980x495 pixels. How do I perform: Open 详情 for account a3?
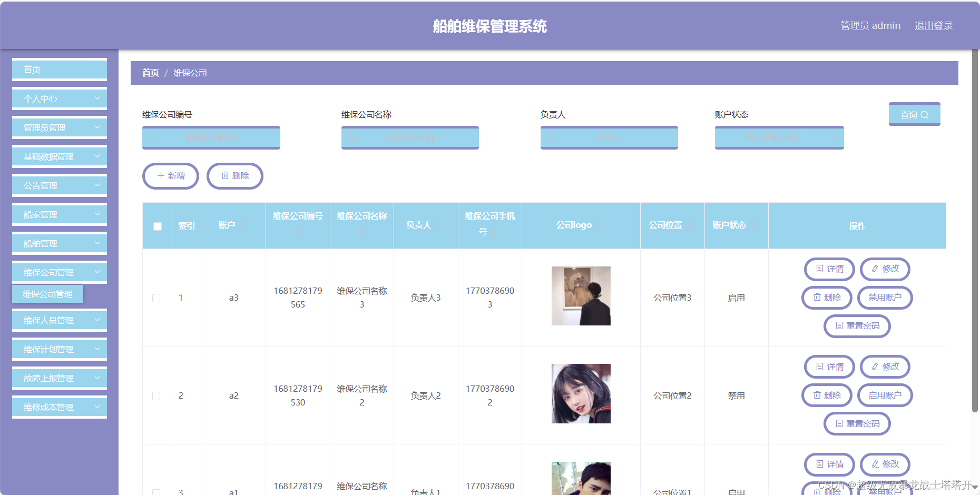coord(829,269)
